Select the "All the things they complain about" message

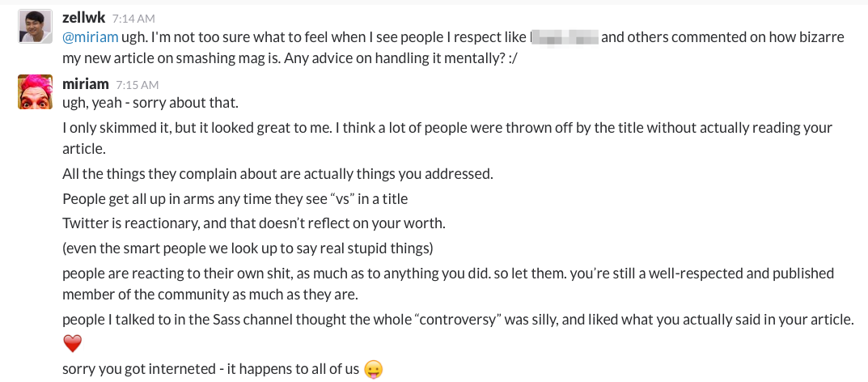coord(277,174)
